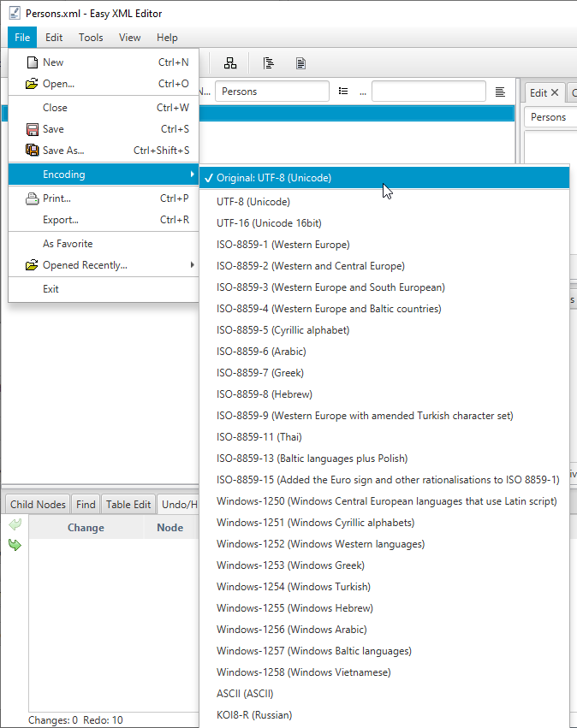
Task: Choose Exit from the File menu
Action: click(x=104, y=289)
